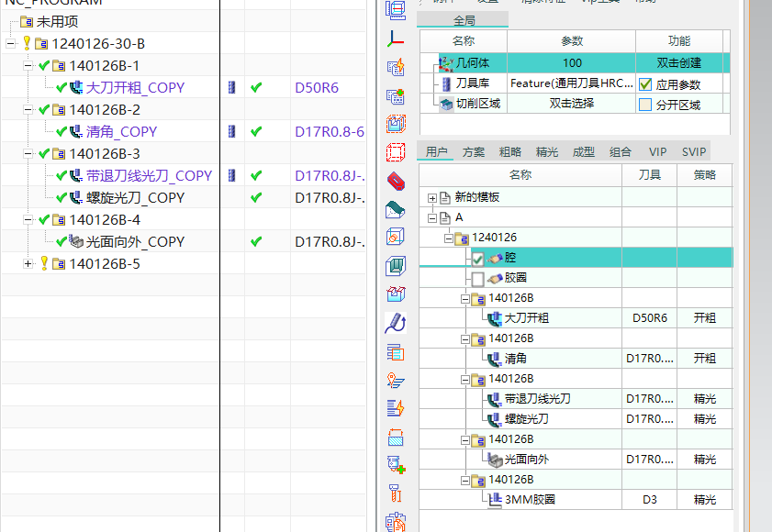Click the D3 tool cell of 3MM胶圈
Screen dimensions: 772x532
[649, 500]
